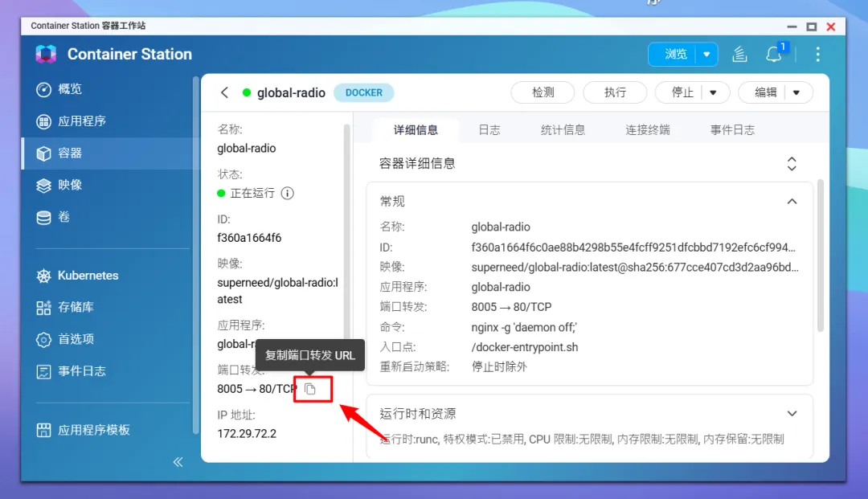Click the Container Station logo icon
The height and width of the screenshot is (499, 868).
click(46, 54)
